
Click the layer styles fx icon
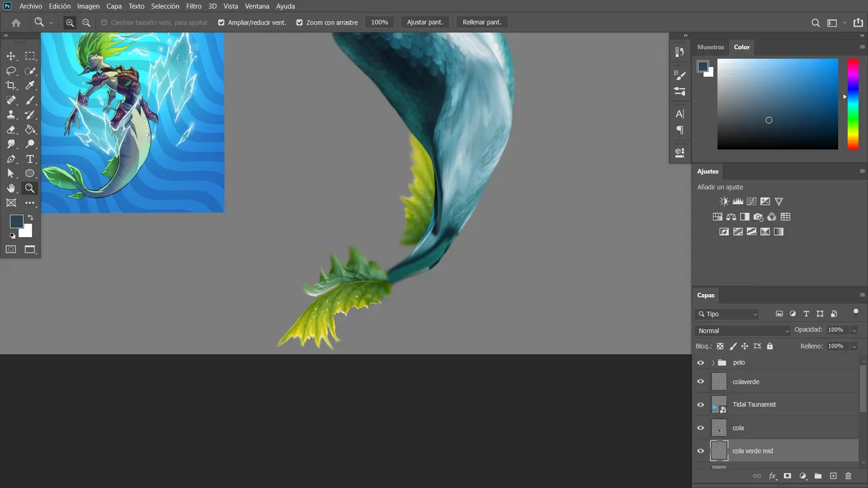coord(772,476)
